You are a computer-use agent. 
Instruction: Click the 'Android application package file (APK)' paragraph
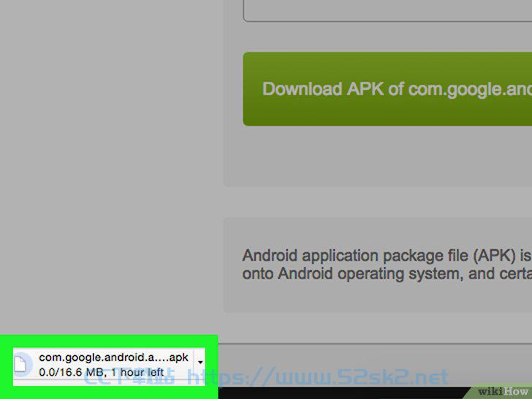point(387,265)
